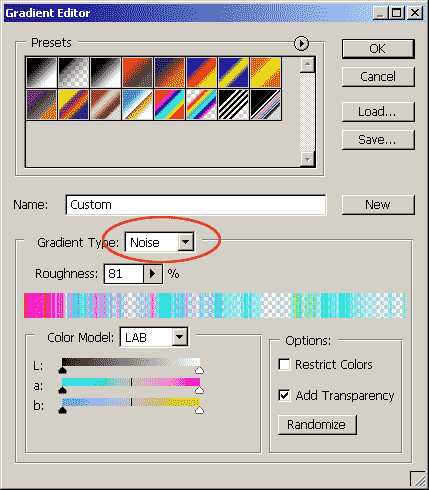The height and width of the screenshot is (490, 429).
Task: Click into the Name text field
Action: pyautogui.click(x=196, y=205)
